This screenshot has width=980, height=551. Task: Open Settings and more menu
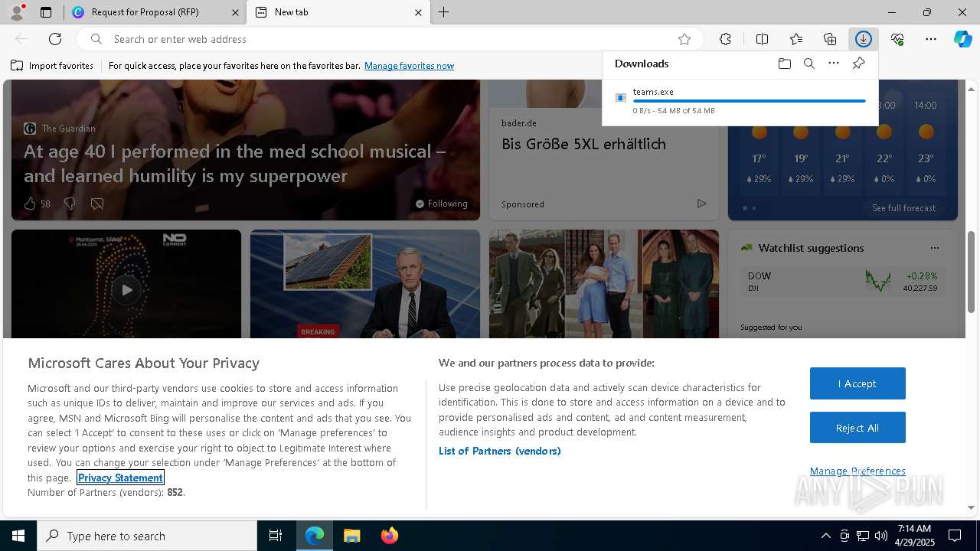pos(931,39)
